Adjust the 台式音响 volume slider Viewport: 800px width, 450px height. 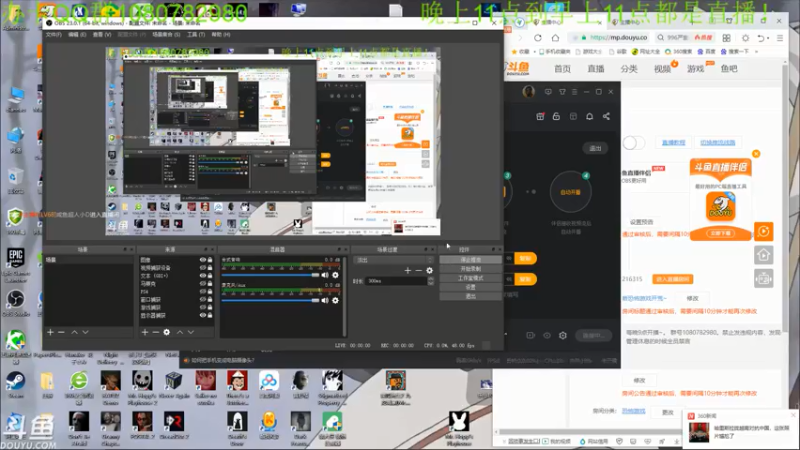coord(270,275)
